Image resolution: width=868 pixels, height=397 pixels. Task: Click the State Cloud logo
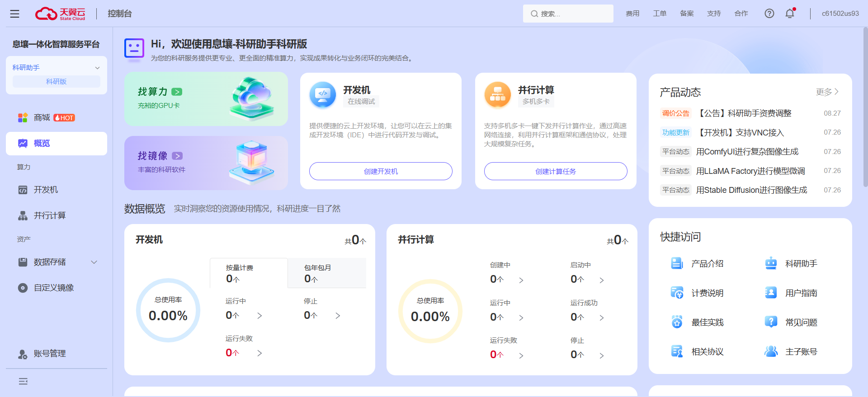point(60,14)
